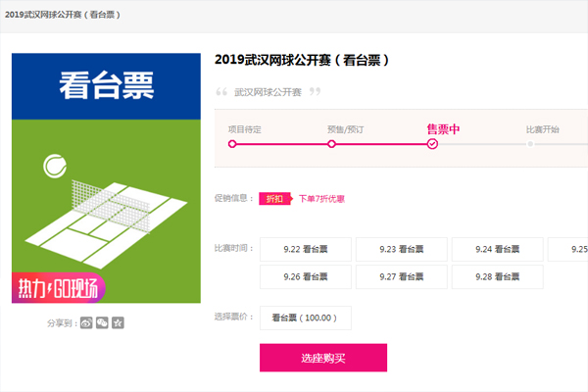Viewport: 588px width, 392px height.
Task: Click the 预售/预订 progress step circle
Action: (331, 144)
